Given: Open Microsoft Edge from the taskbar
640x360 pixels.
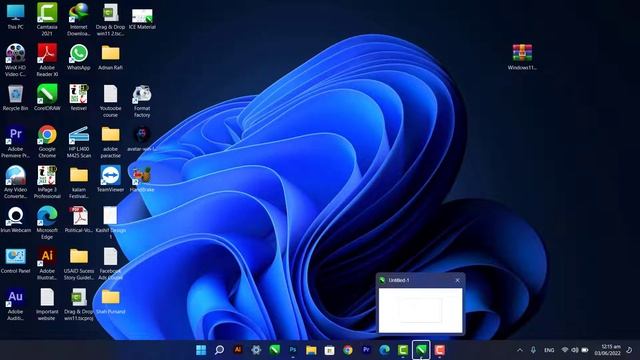Looking at the screenshot, I should tap(384, 350).
